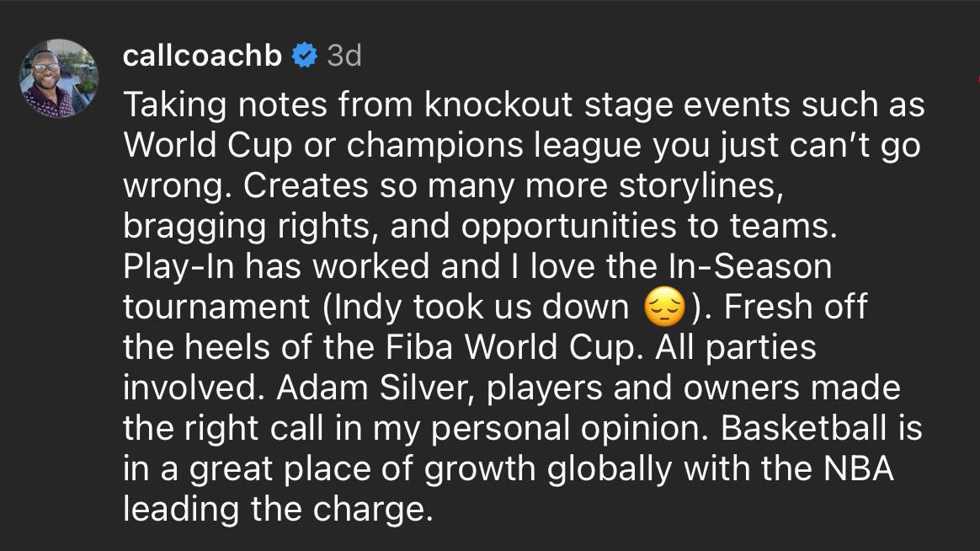
Task: Click 'bragging rights,' in the comment
Action: click(x=251, y=227)
